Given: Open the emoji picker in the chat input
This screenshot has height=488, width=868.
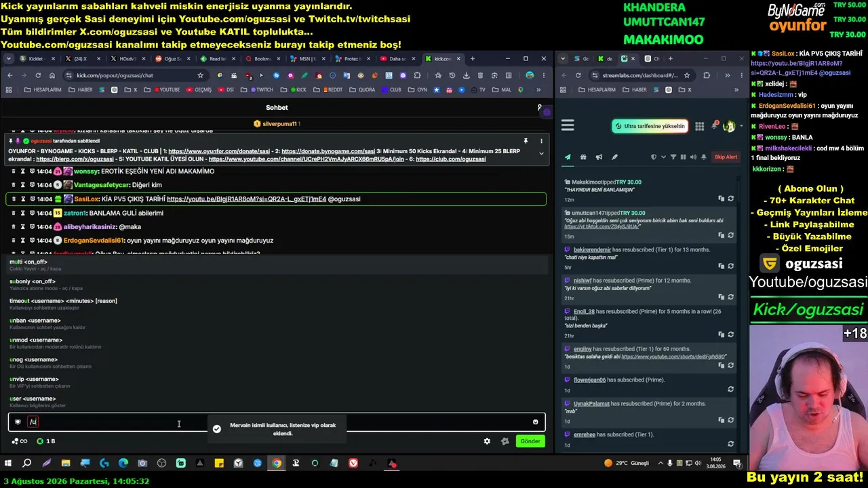Looking at the screenshot, I should (x=535, y=422).
